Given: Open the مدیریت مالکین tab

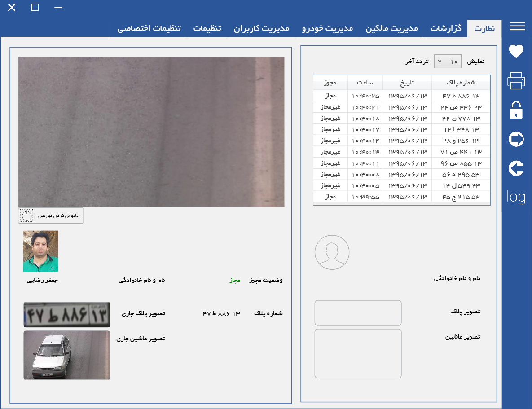Looking at the screenshot, I should tap(391, 28).
